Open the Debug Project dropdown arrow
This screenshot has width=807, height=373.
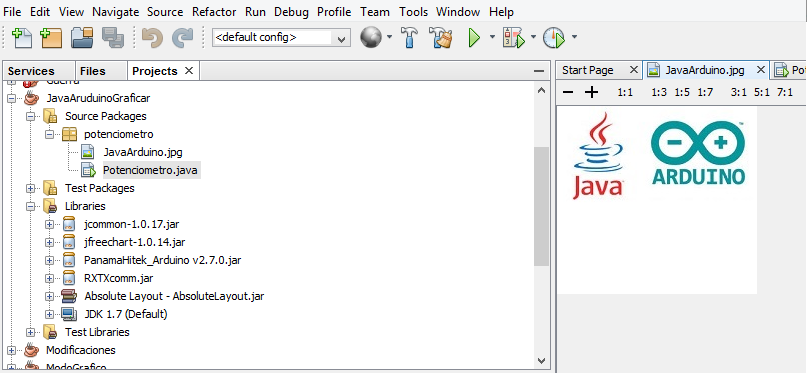click(533, 37)
